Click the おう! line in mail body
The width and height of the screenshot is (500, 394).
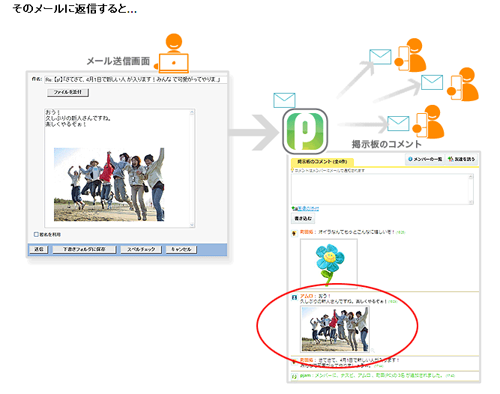pyautogui.click(x=52, y=112)
